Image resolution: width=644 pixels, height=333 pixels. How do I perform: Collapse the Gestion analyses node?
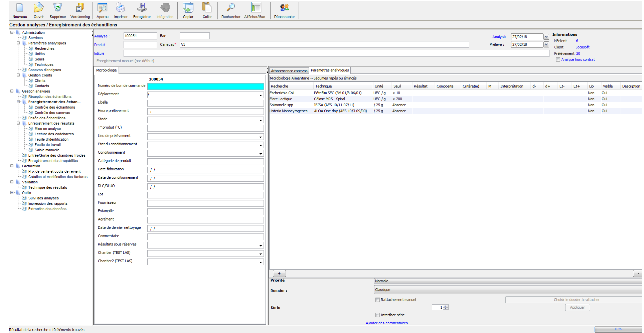[x=12, y=91]
